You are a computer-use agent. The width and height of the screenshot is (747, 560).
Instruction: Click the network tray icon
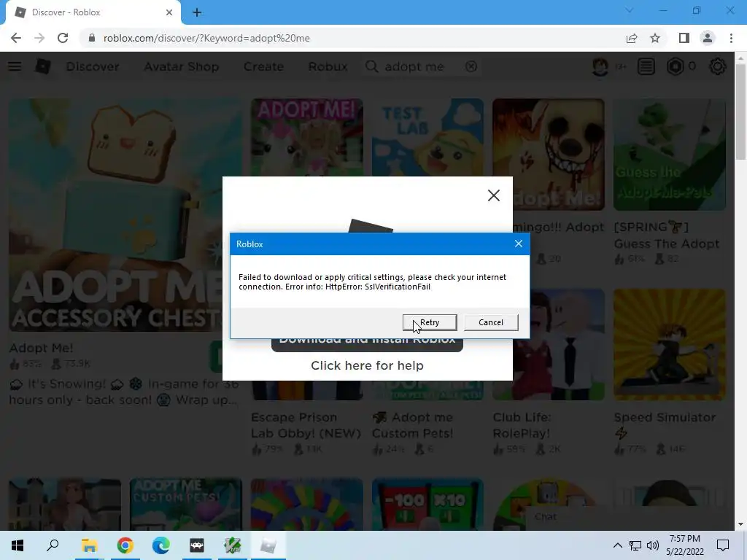[x=635, y=545]
